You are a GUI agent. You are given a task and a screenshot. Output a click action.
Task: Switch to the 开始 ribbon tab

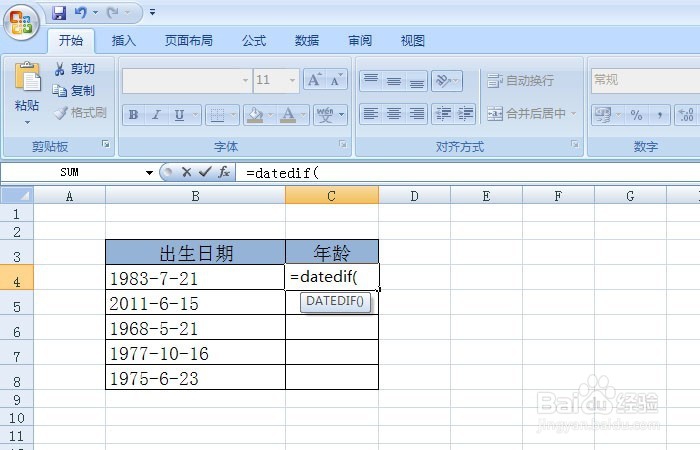[x=71, y=41]
